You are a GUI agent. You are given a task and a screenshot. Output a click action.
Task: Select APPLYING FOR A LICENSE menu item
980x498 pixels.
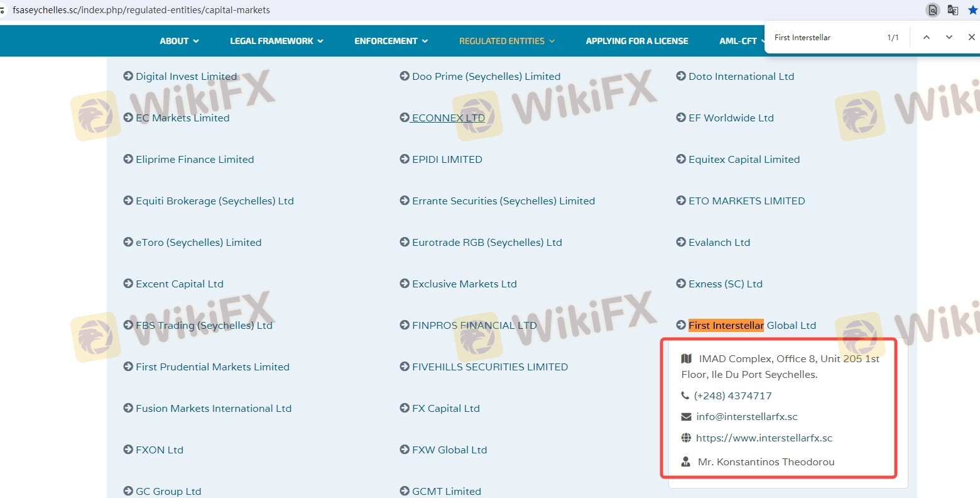click(x=636, y=41)
